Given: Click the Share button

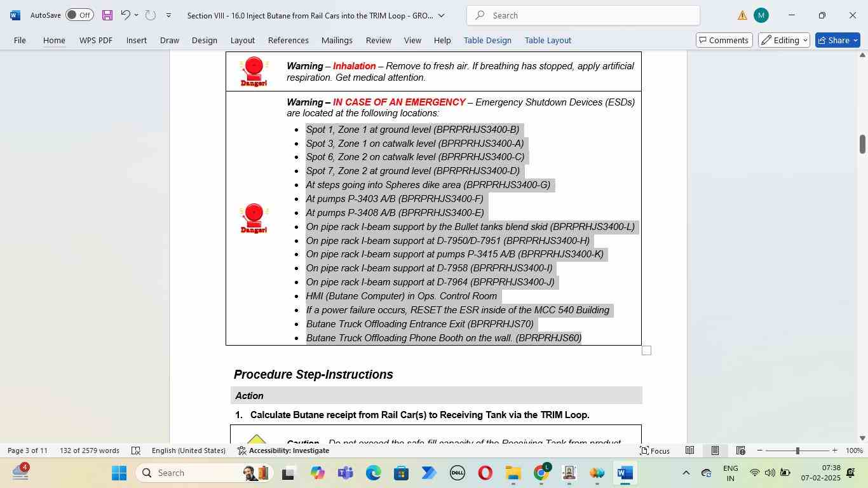Looking at the screenshot, I should pyautogui.click(x=837, y=40).
